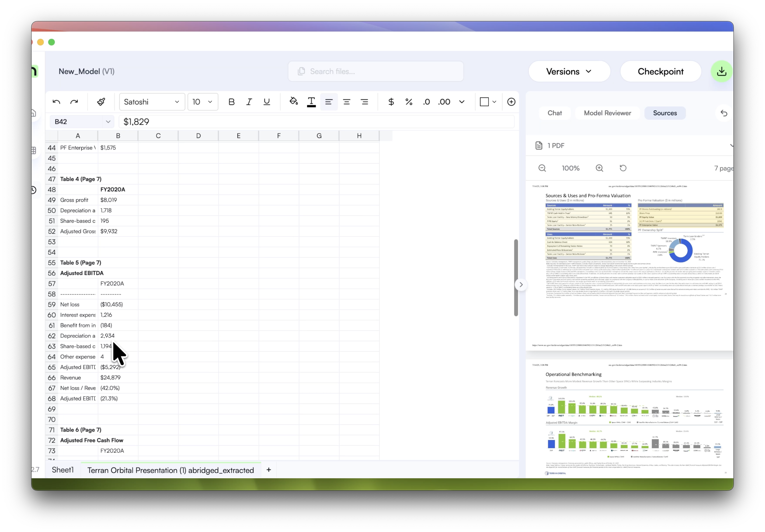Click the fill color bucket icon
765x532 pixels.
tap(294, 101)
